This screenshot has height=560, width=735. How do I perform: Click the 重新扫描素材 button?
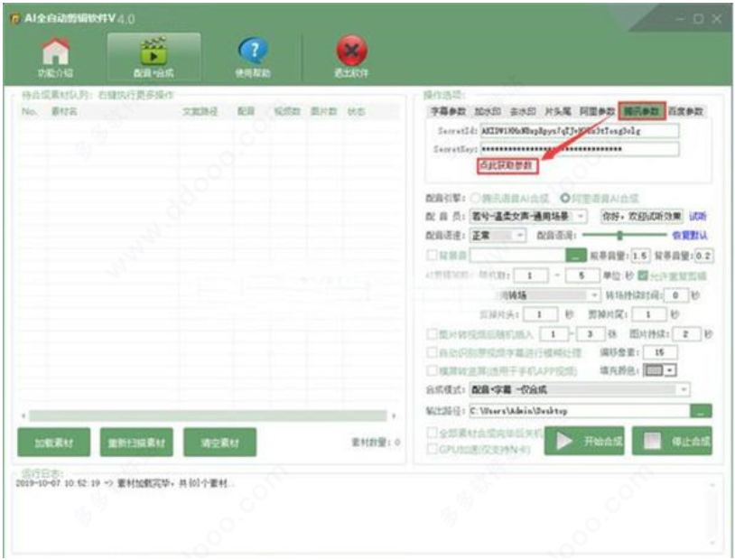pyautogui.click(x=136, y=443)
